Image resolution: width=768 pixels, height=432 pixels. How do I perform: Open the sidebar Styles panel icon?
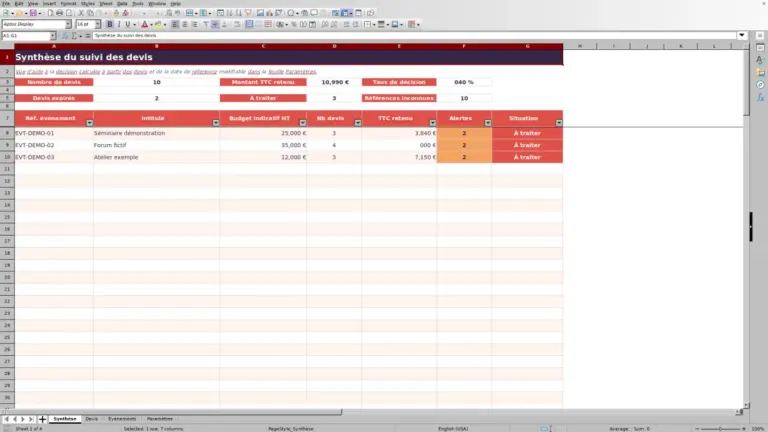click(x=760, y=60)
